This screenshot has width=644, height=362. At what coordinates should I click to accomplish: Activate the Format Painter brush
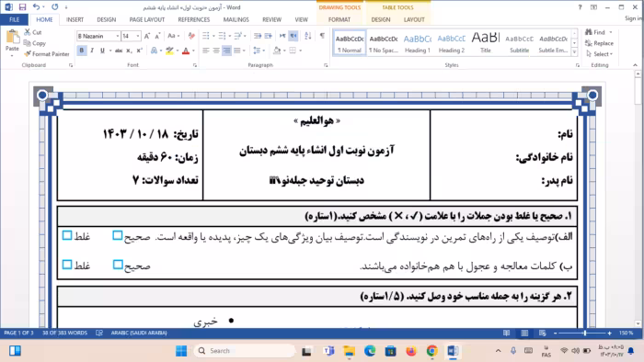pyautogui.click(x=28, y=53)
